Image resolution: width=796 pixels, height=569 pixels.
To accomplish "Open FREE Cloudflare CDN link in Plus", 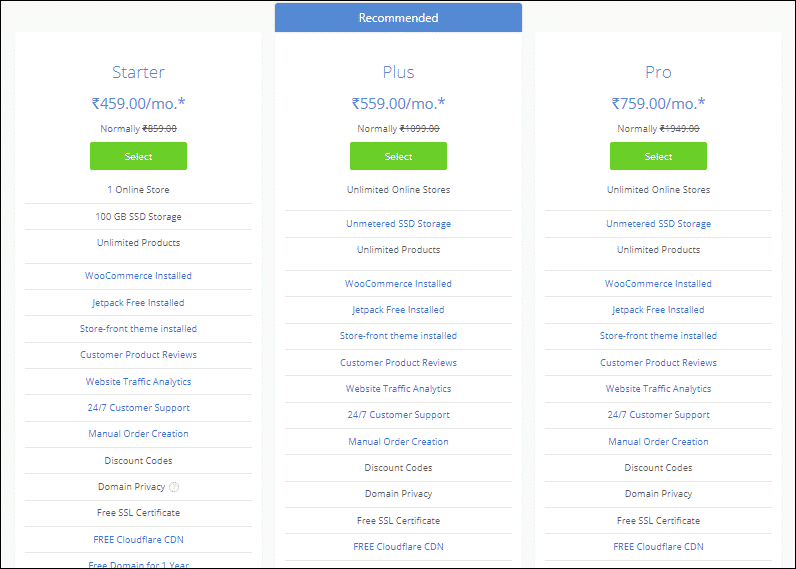I will [x=399, y=547].
